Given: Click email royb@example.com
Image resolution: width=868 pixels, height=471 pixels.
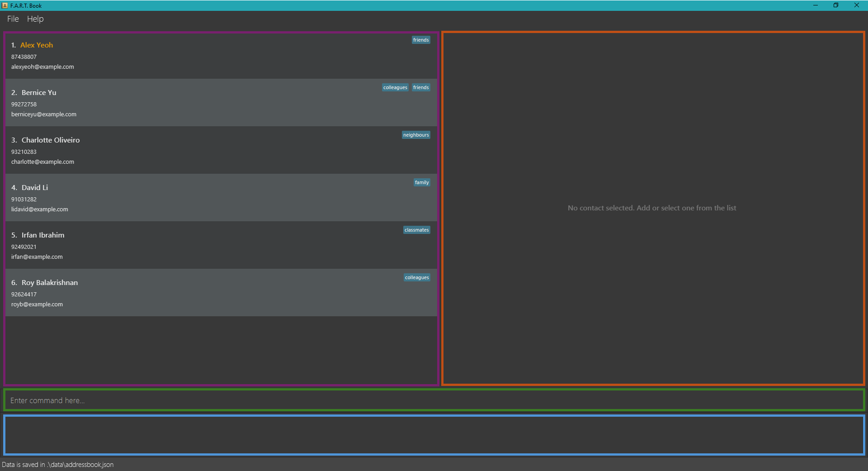Looking at the screenshot, I should [37, 304].
